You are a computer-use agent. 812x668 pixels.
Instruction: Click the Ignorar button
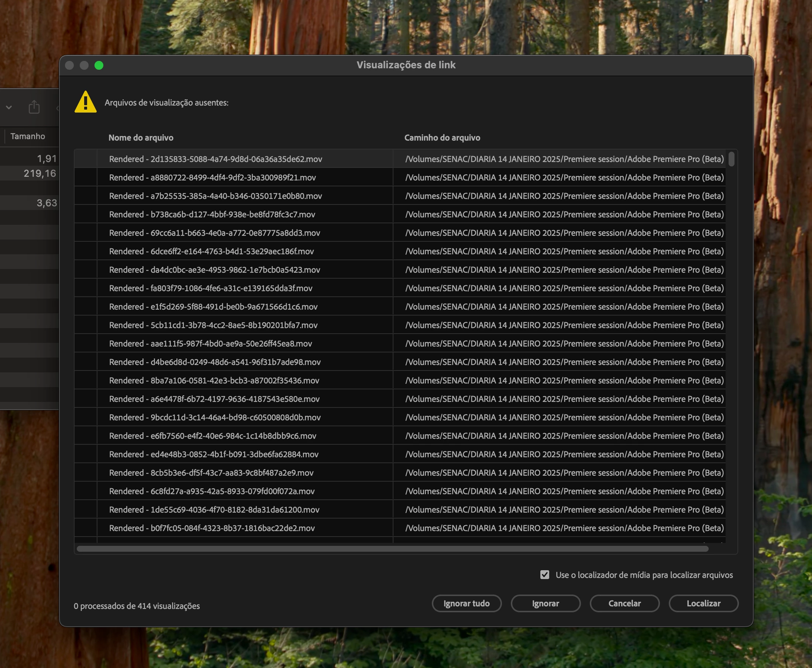pyautogui.click(x=545, y=603)
